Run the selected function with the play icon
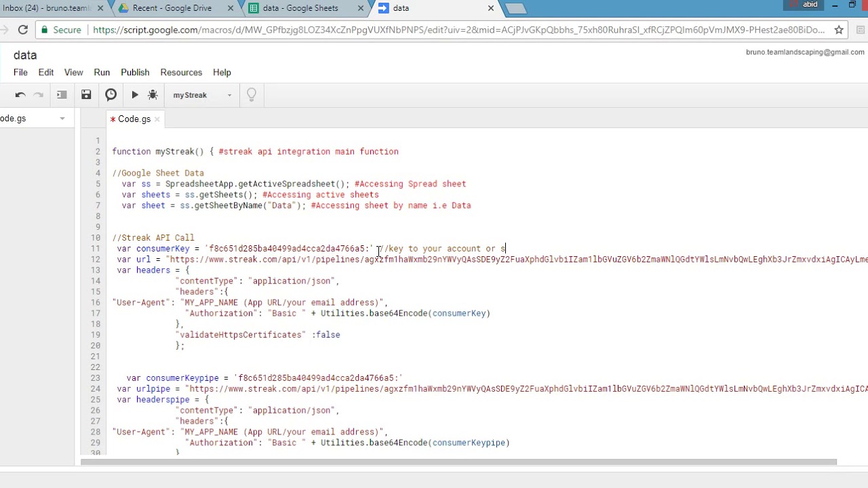The image size is (868, 488). pos(135,95)
